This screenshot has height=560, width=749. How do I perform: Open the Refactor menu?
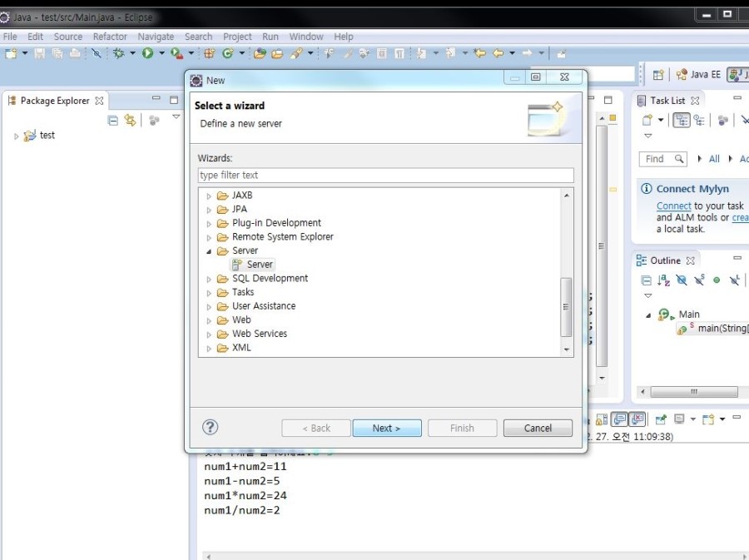coord(110,37)
